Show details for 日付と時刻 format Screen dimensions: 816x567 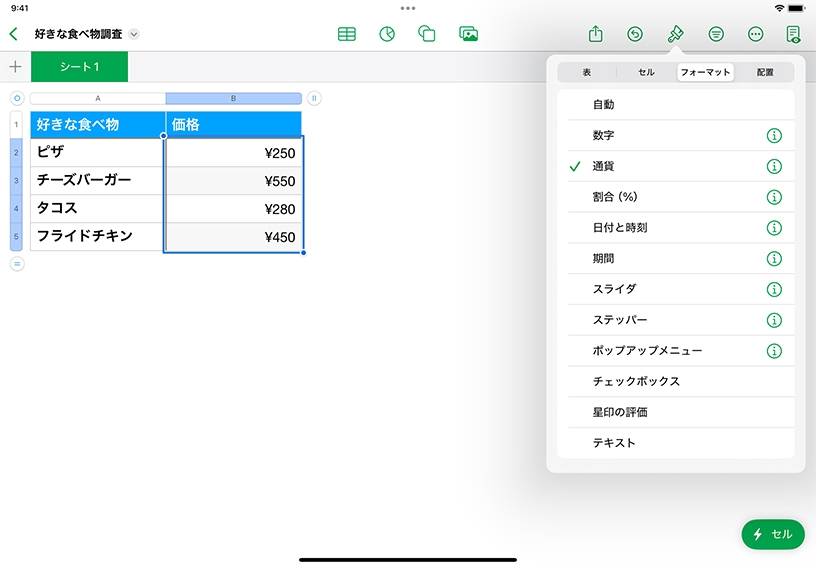(x=773, y=228)
